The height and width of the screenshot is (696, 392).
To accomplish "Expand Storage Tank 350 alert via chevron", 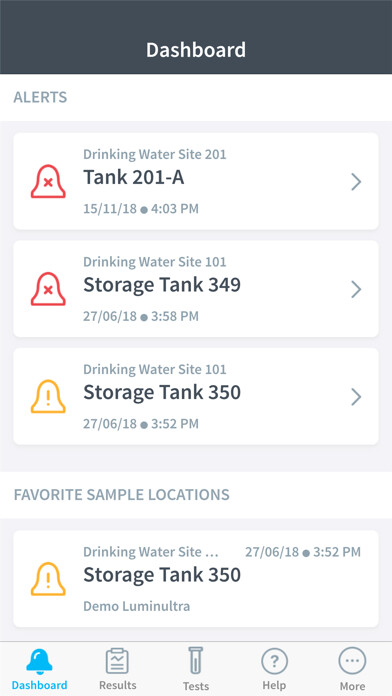I will click(x=356, y=397).
